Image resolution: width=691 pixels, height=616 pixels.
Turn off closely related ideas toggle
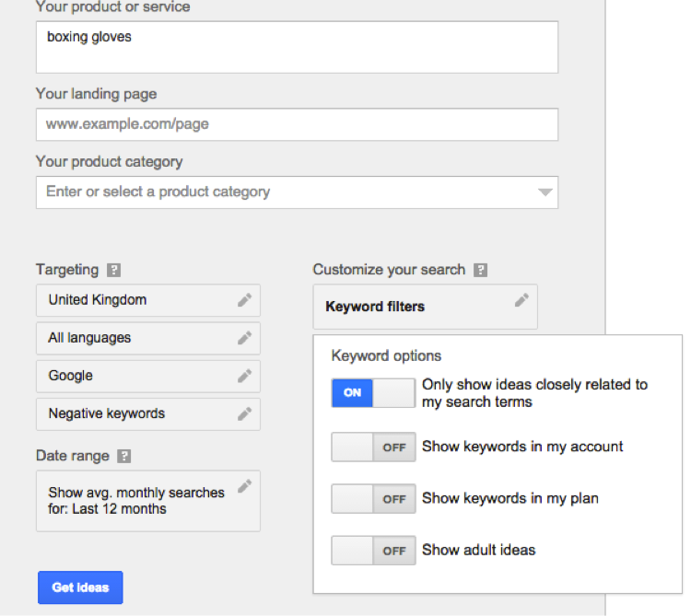(x=373, y=392)
